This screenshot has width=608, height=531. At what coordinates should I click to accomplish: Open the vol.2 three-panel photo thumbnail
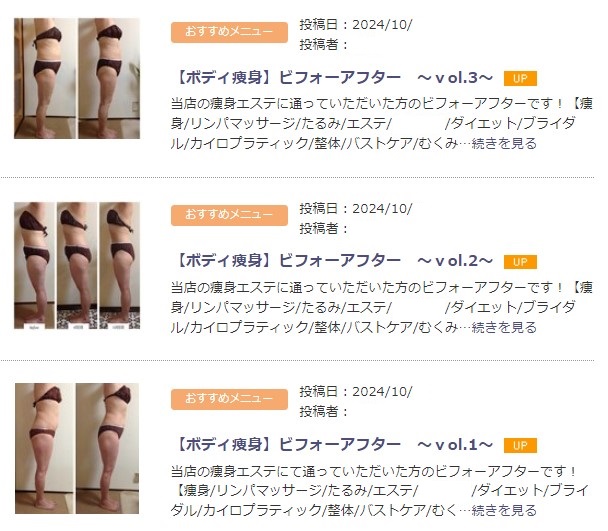pos(77,266)
